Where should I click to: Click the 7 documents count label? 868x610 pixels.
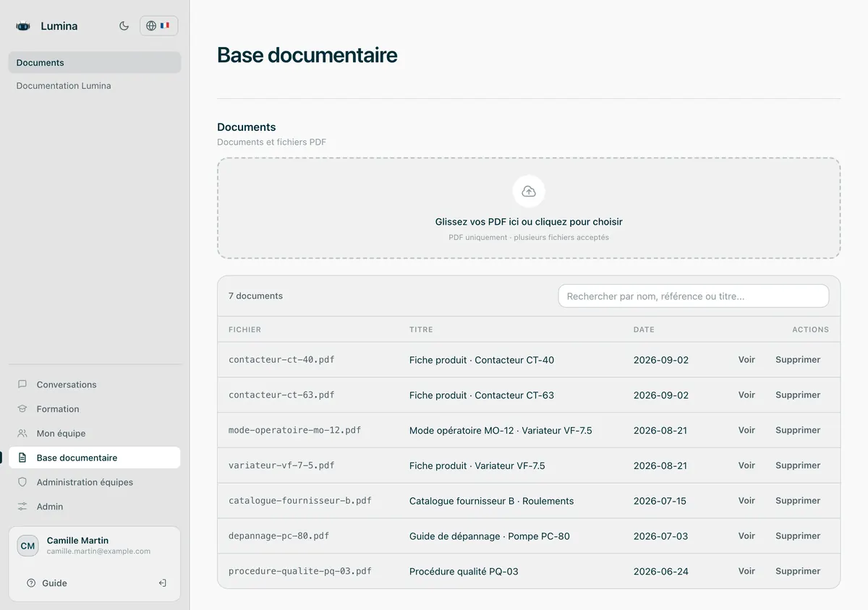[255, 296]
